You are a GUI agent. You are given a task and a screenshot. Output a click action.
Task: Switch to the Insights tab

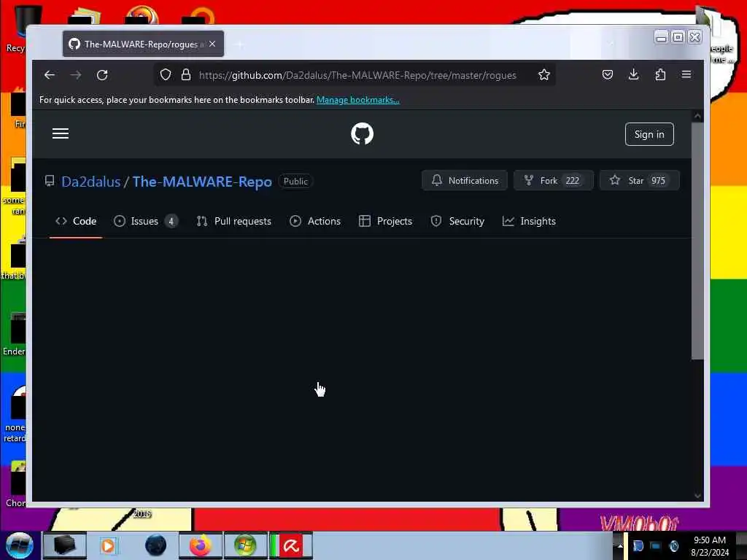(529, 221)
